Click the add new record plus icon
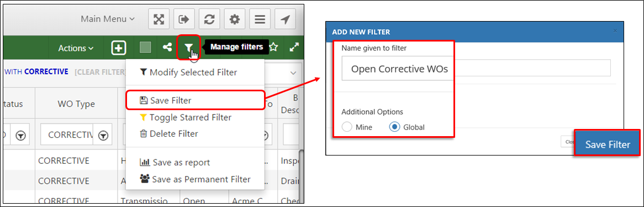The width and height of the screenshot is (644, 207). coord(119,48)
